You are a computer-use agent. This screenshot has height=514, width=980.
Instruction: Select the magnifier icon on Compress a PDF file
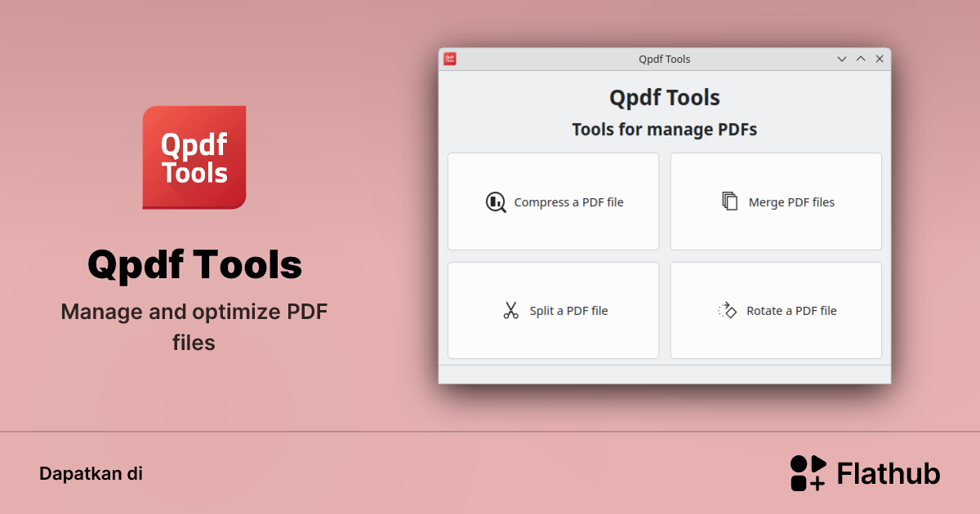pyautogui.click(x=496, y=202)
